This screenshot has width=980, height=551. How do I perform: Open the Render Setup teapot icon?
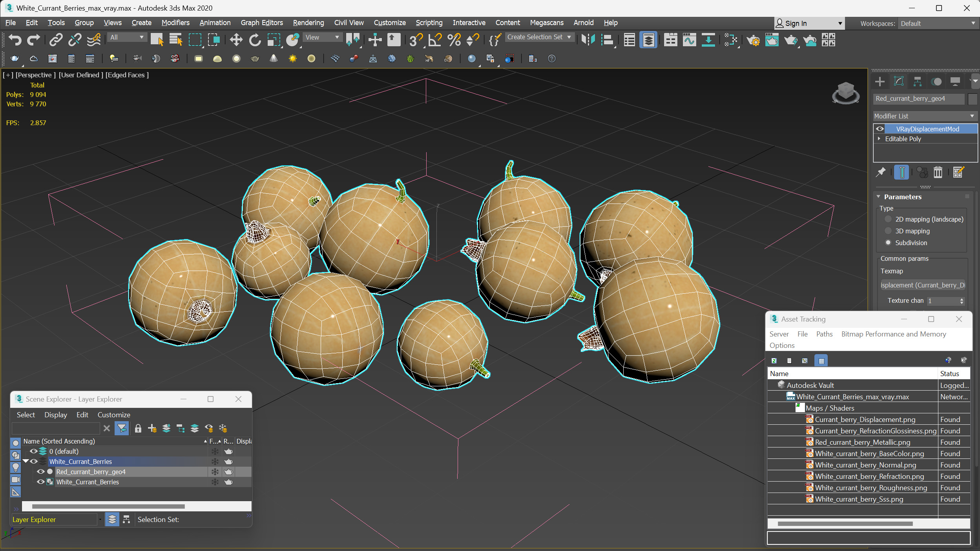[753, 40]
